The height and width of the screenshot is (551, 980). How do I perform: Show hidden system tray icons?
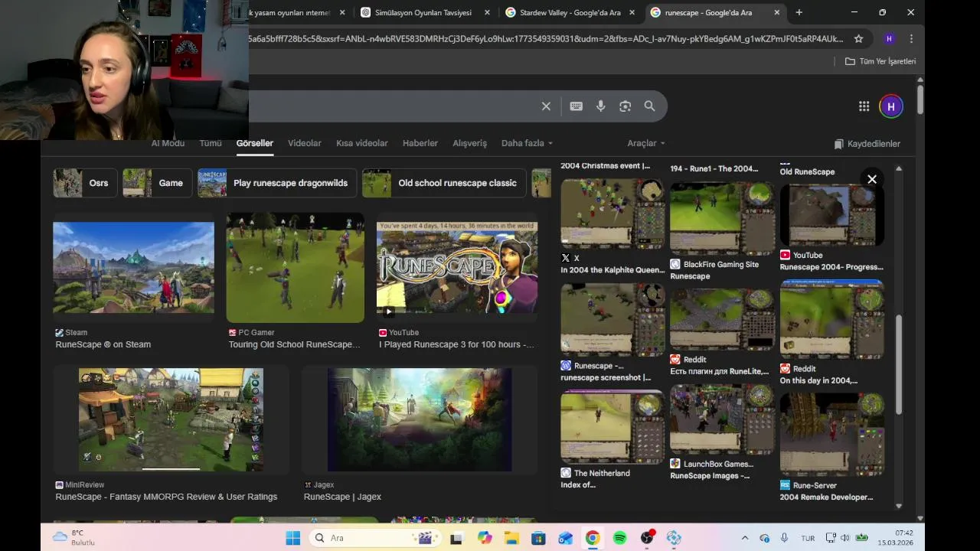click(x=744, y=538)
